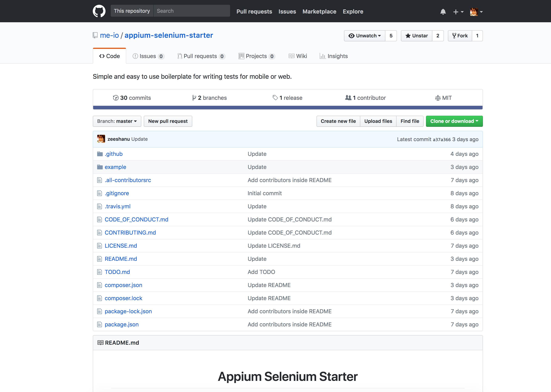
Task: Click the New pull request button
Action: point(168,121)
